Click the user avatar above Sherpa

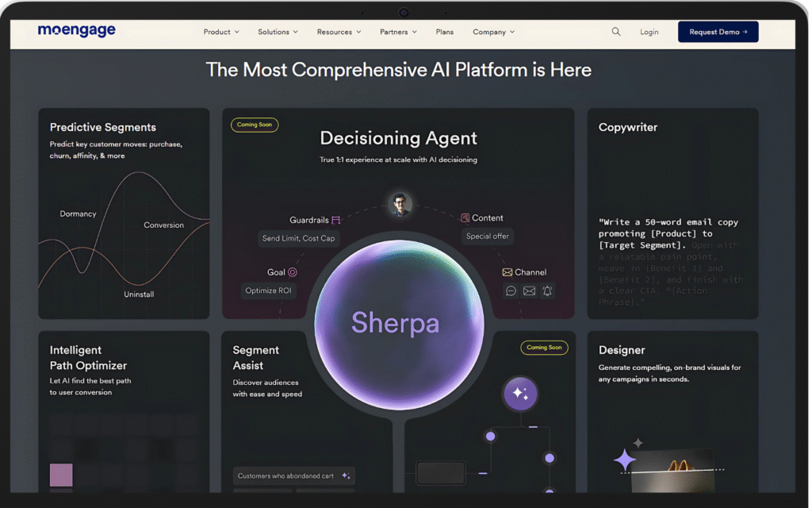(400, 204)
